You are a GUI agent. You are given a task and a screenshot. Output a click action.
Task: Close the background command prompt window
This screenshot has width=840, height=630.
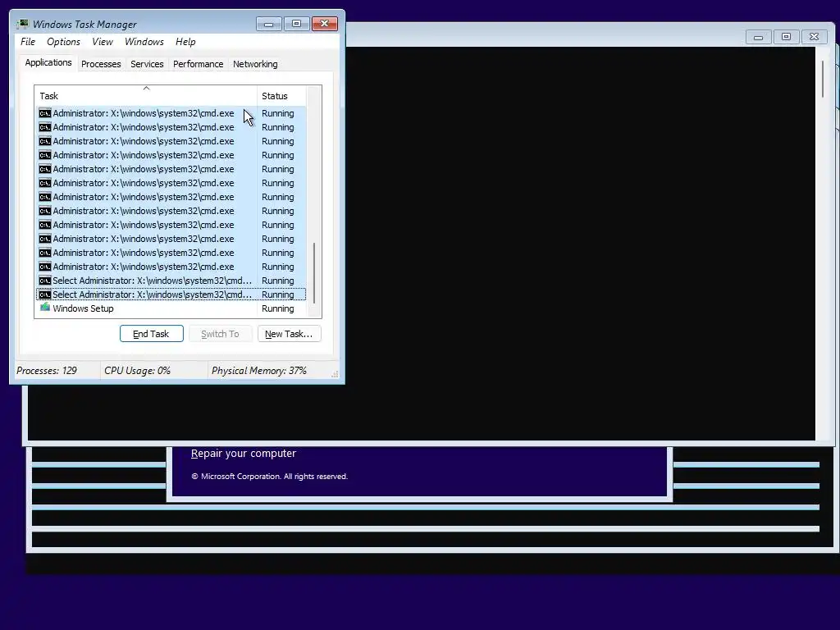(815, 37)
